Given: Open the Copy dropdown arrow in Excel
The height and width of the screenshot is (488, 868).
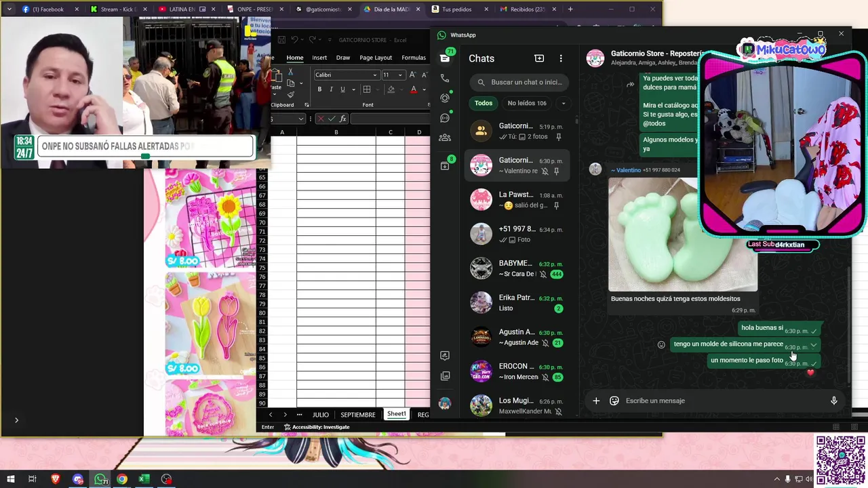Looking at the screenshot, I should coord(300,83).
